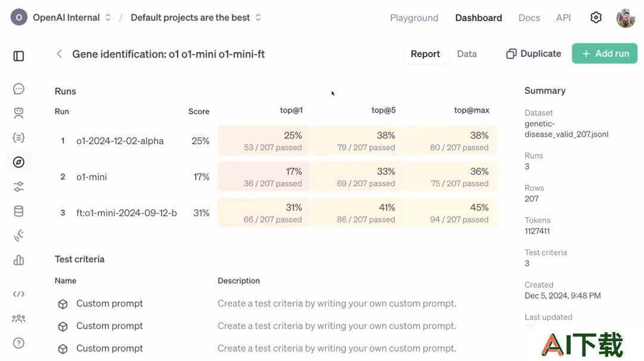The image size is (644, 361).
Task: Open the help question mark icon
Action: (x=18, y=343)
